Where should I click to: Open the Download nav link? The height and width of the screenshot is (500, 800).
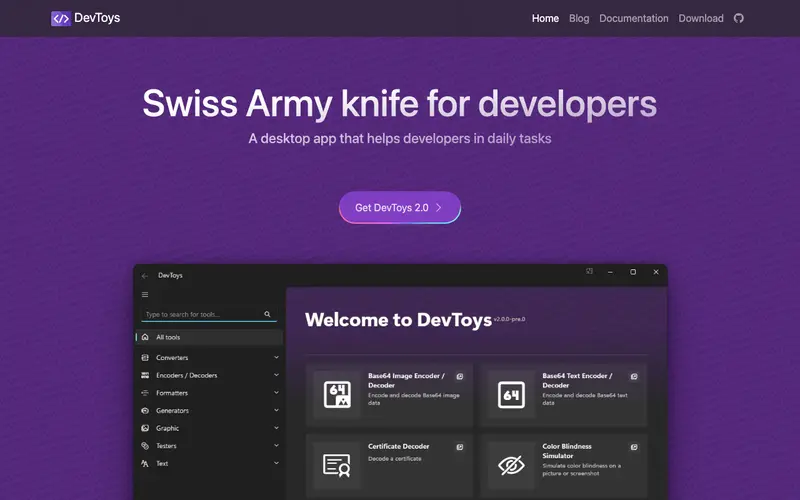point(701,18)
